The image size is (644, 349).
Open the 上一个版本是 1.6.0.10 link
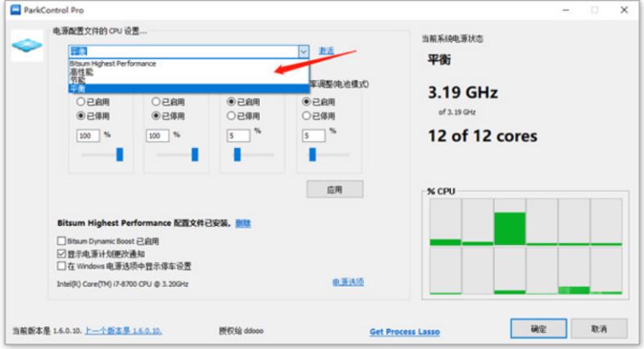(x=123, y=331)
